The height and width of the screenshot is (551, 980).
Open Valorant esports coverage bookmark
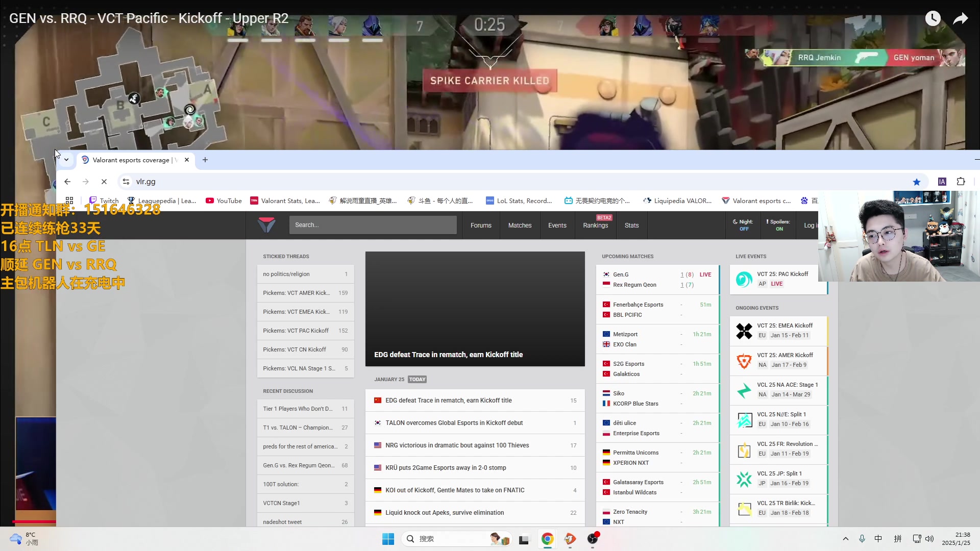pos(756,201)
